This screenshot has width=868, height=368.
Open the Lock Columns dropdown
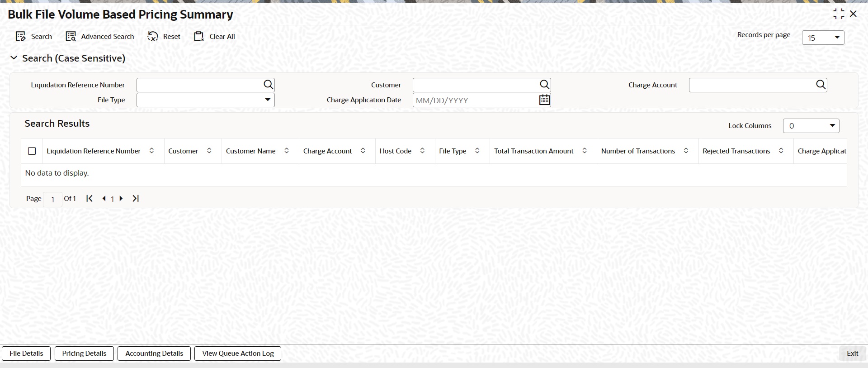pyautogui.click(x=811, y=126)
